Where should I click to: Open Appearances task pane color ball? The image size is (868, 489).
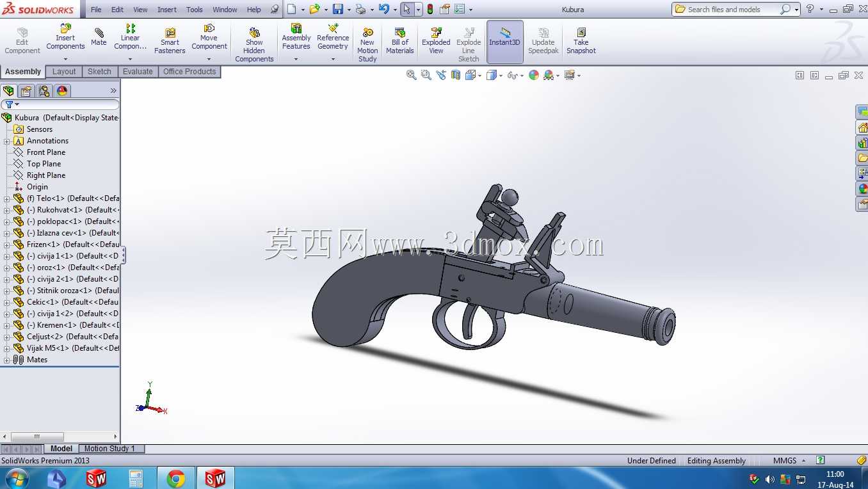pyautogui.click(x=862, y=189)
